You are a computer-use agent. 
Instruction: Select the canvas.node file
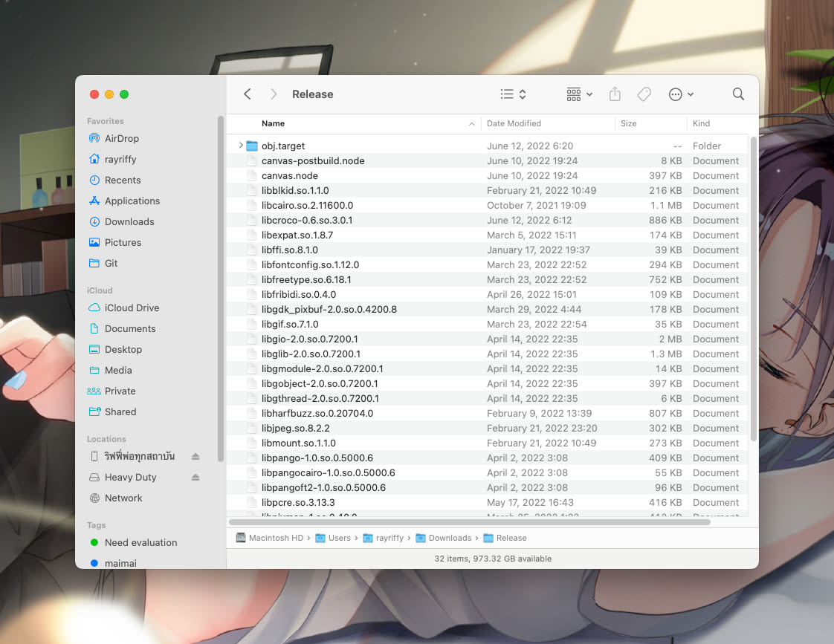click(487, 175)
